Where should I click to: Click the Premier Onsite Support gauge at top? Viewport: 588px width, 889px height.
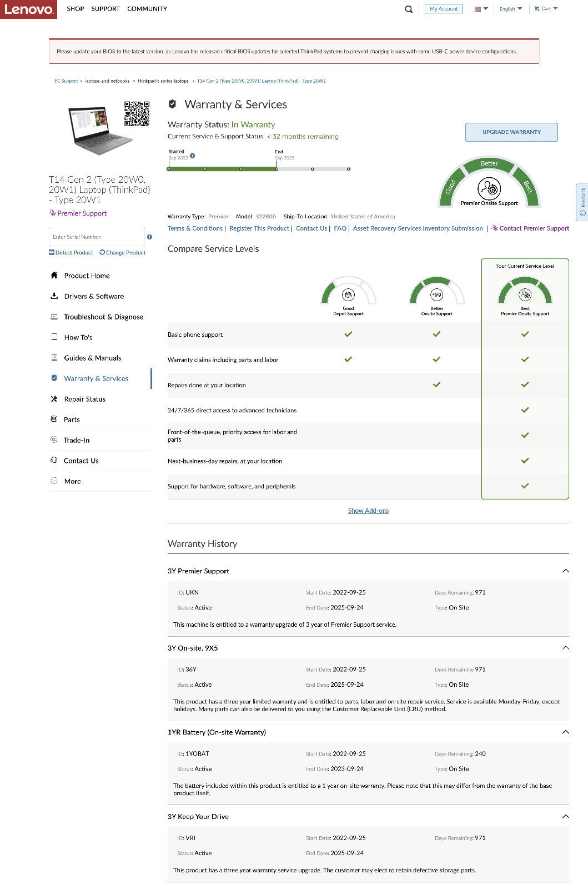click(x=489, y=182)
